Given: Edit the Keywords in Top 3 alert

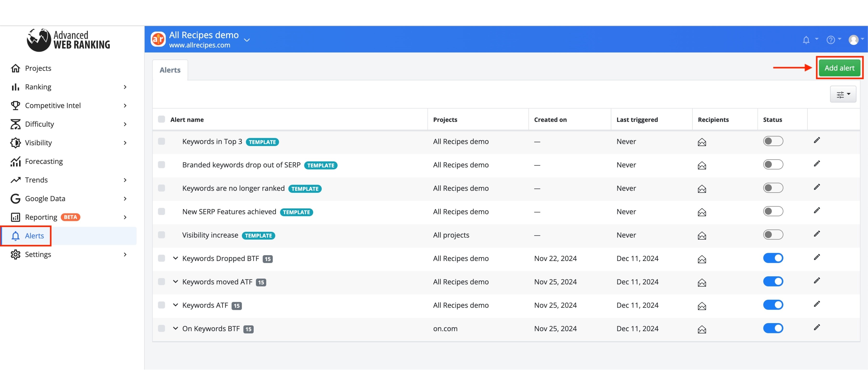Looking at the screenshot, I should (817, 140).
